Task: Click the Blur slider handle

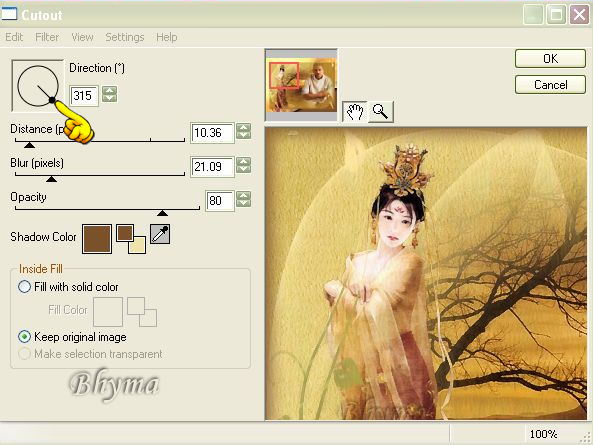Action: pyautogui.click(x=51, y=179)
